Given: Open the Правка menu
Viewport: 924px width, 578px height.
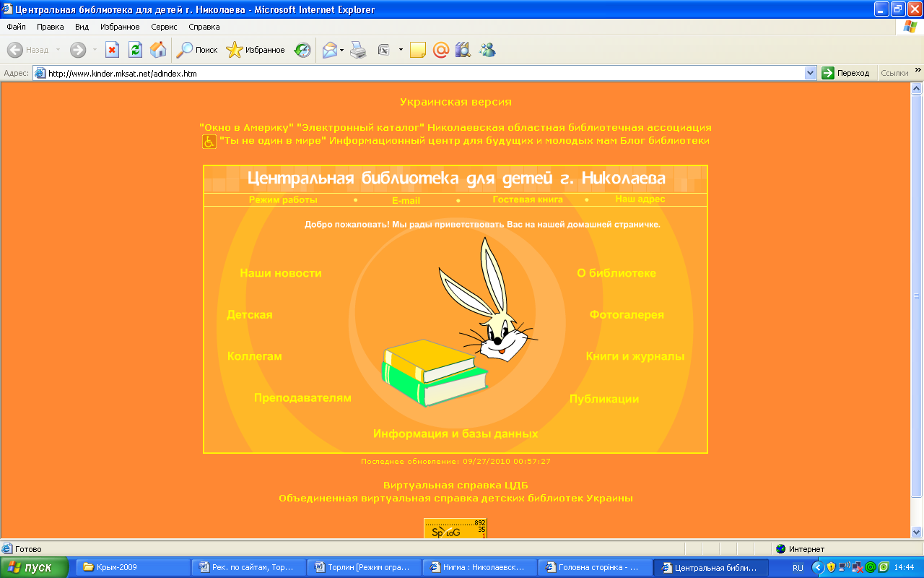Looking at the screenshot, I should (x=51, y=27).
